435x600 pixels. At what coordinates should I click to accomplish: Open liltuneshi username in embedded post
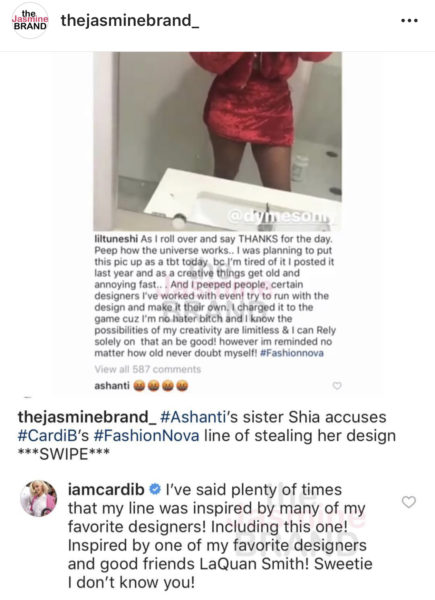point(116,239)
